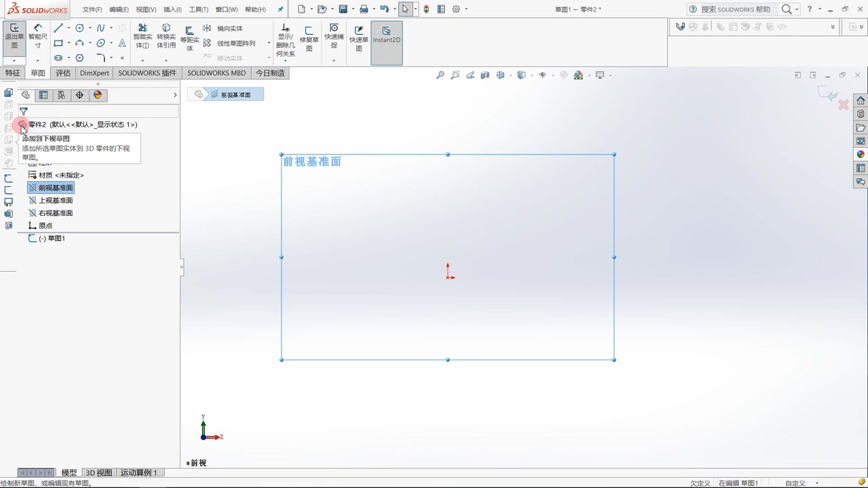Open the DimXpertManager panel tab

(x=79, y=95)
